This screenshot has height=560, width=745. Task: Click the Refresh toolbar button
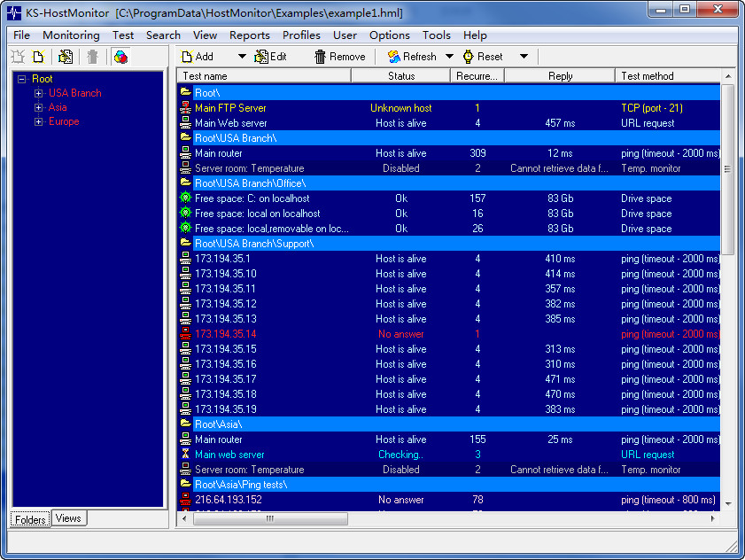(x=412, y=57)
